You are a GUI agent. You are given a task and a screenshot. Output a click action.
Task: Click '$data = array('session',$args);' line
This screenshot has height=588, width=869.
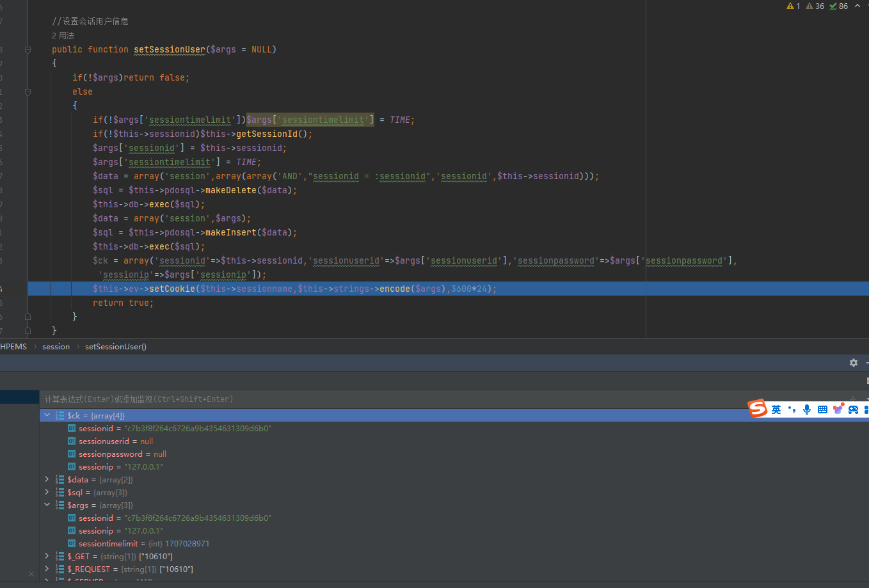tap(172, 218)
